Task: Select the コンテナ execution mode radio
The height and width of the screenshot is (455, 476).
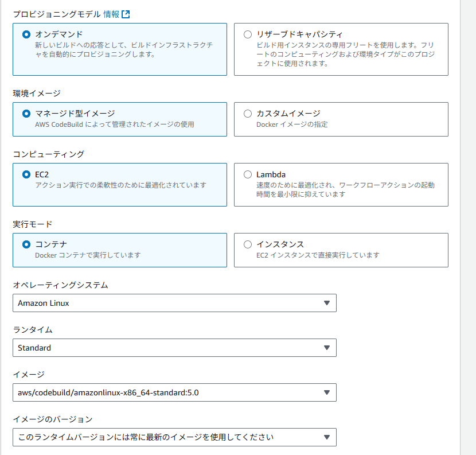Action: [26, 244]
